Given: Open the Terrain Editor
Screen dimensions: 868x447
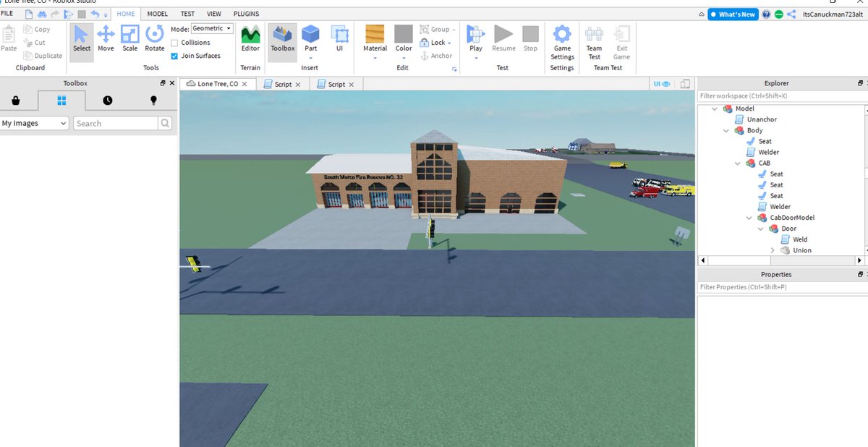Looking at the screenshot, I should pos(250,39).
